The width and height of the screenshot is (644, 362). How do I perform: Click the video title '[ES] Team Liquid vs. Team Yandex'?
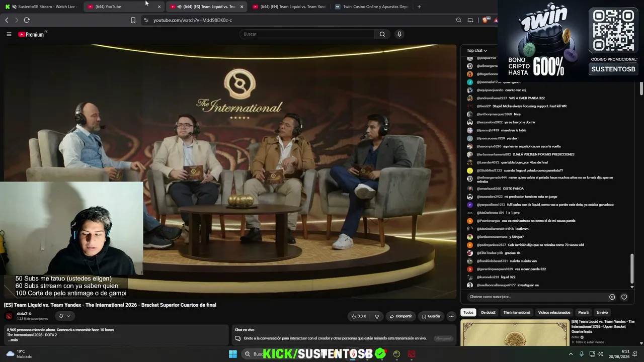point(110,305)
